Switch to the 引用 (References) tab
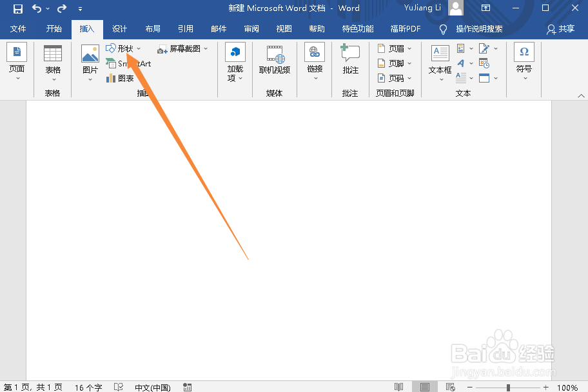 tap(186, 29)
